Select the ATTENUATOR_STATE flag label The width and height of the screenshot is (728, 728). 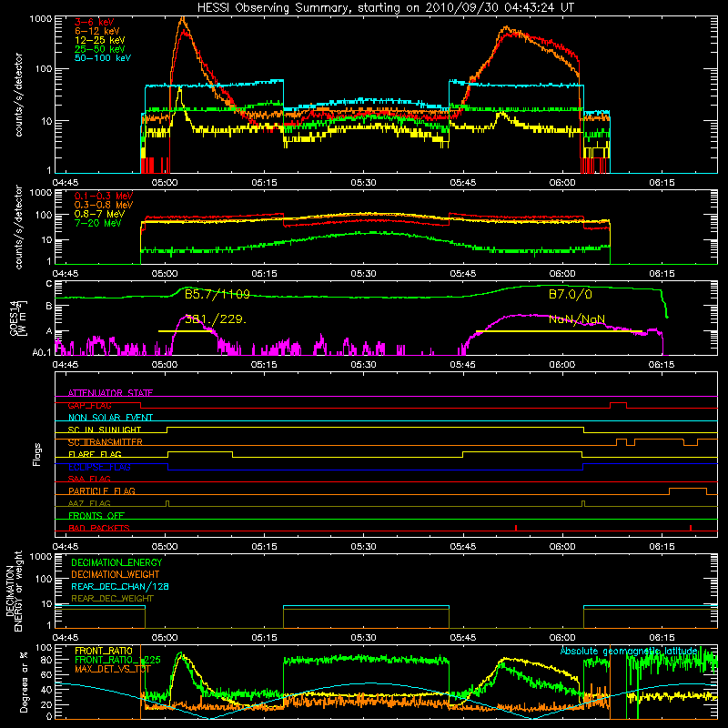click(x=110, y=393)
